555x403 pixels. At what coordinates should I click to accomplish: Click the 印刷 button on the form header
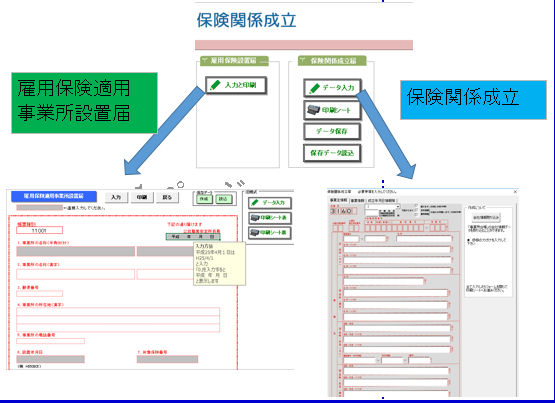(142, 197)
